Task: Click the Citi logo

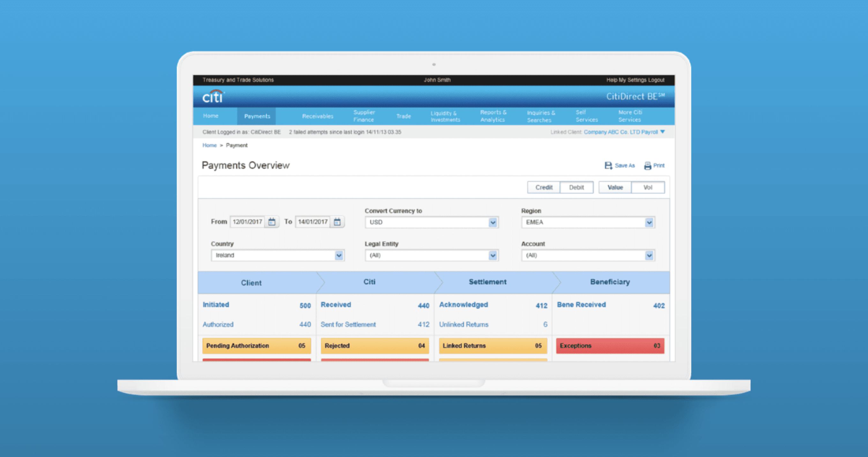Action: pyautogui.click(x=213, y=96)
